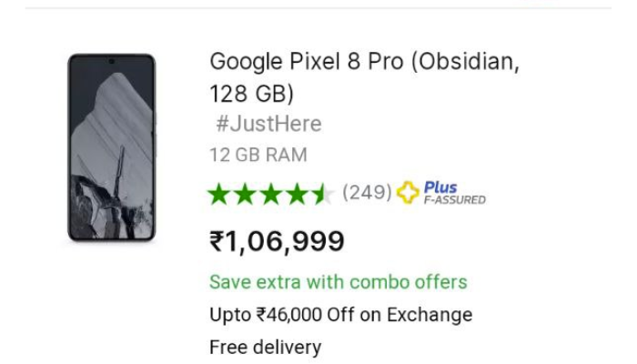Click the third green rating star
Screen dimensions: 637x364
(x=271, y=193)
